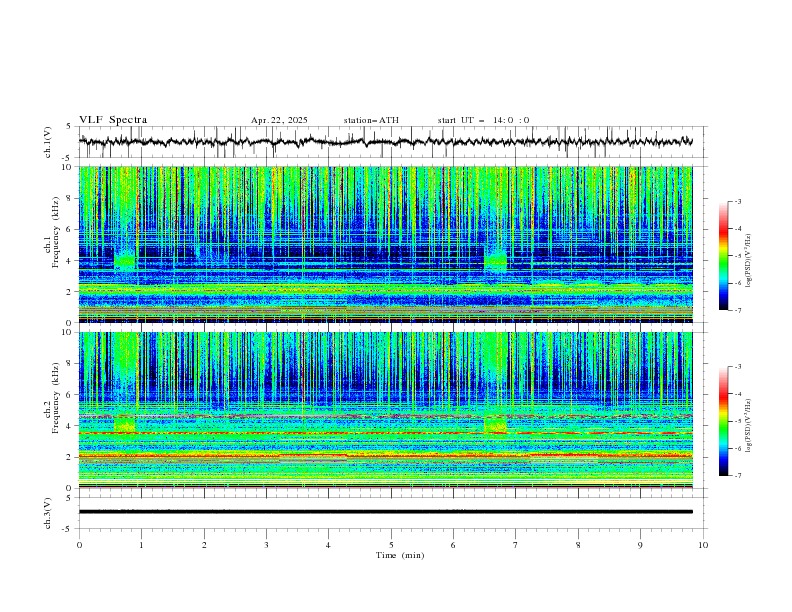Click time axis tick label "7"
Viewport: 792px width, 612px height.
(x=516, y=545)
